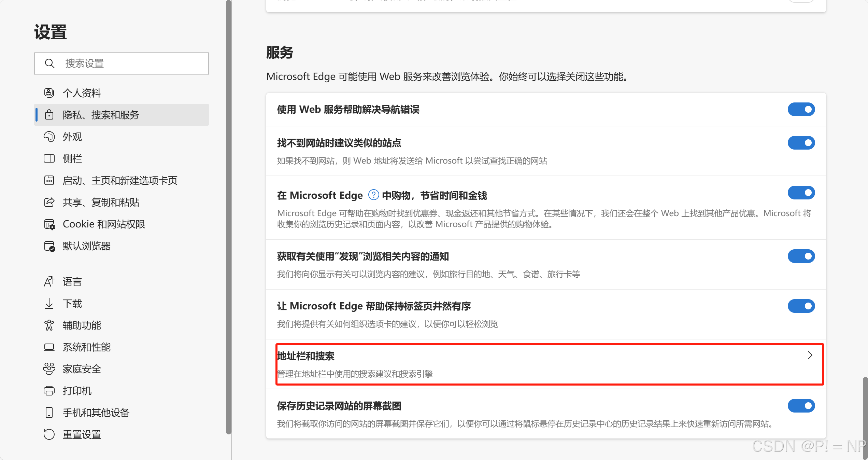Click the download arrow icon for 下载
This screenshot has height=460, width=868.
49,303
